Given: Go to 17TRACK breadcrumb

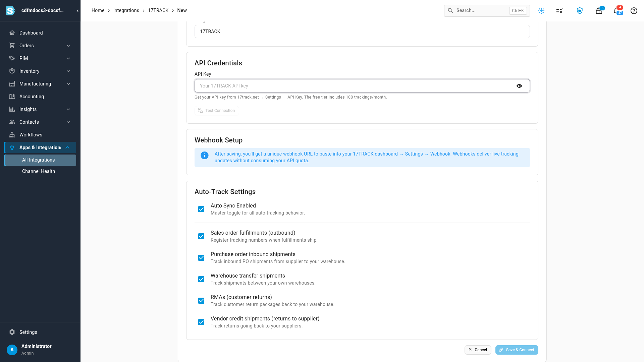Looking at the screenshot, I should pyautogui.click(x=158, y=10).
